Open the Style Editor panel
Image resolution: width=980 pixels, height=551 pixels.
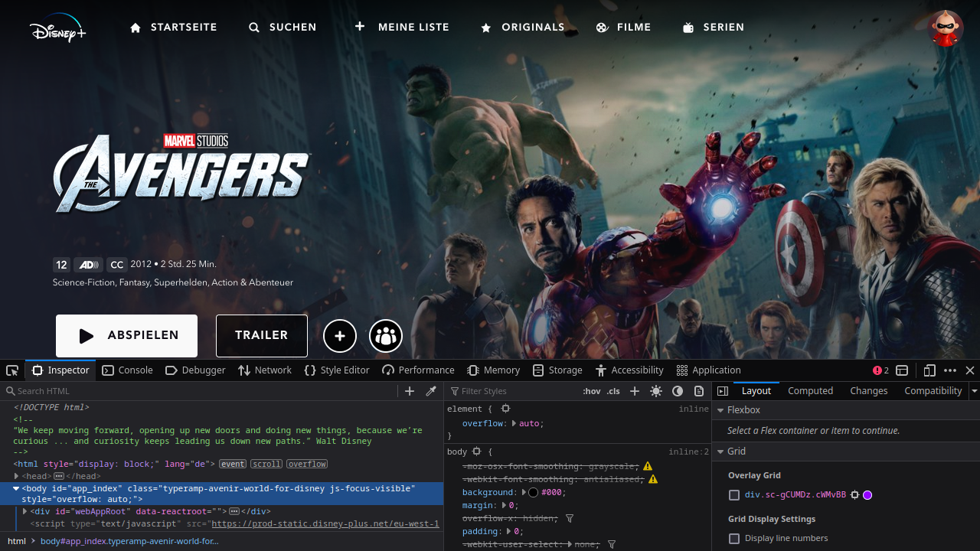(337, 370)
